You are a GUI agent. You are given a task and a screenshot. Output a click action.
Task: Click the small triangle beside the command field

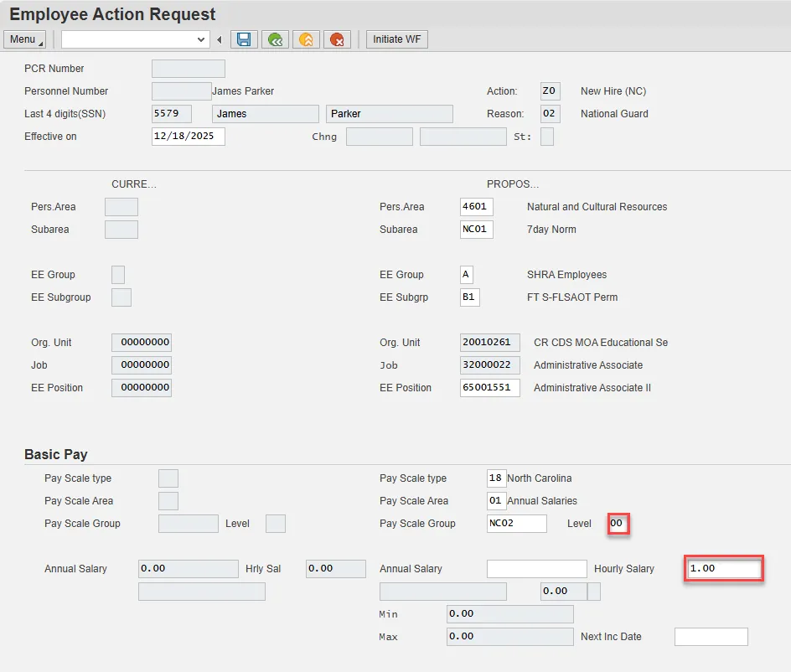[220, 39]
